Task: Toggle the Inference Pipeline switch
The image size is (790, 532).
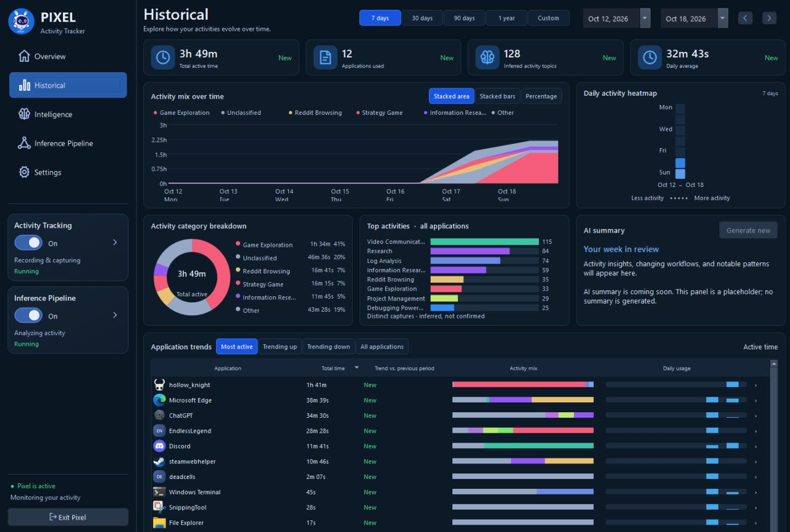Action: pyautogui.click(x=28, y=315)
